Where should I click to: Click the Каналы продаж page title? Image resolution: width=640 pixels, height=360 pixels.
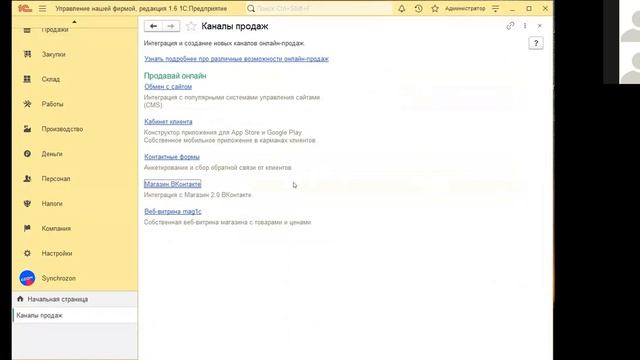235,26
